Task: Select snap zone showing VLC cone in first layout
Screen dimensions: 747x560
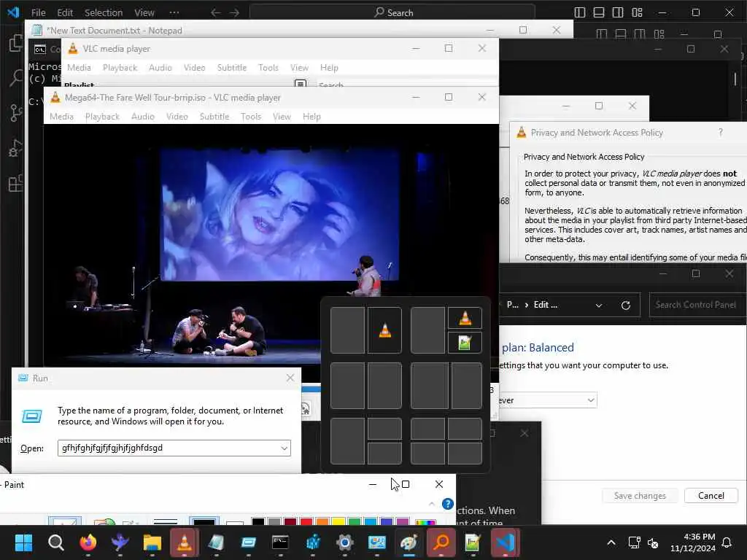Action: [x=384, y=330]
